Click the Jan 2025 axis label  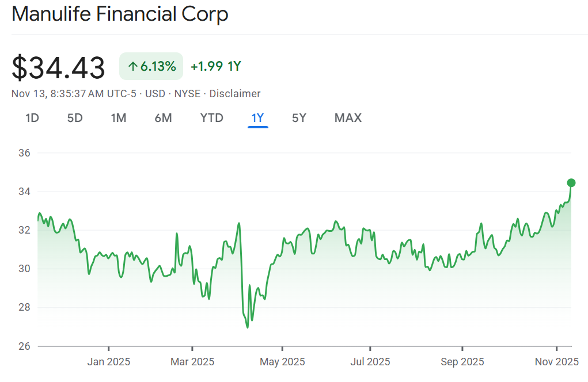108,362
